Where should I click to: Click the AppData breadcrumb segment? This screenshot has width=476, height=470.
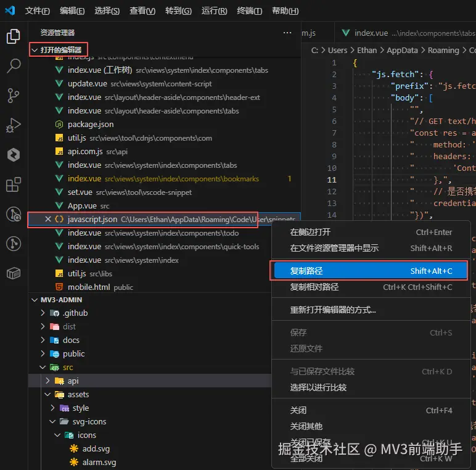401,50
